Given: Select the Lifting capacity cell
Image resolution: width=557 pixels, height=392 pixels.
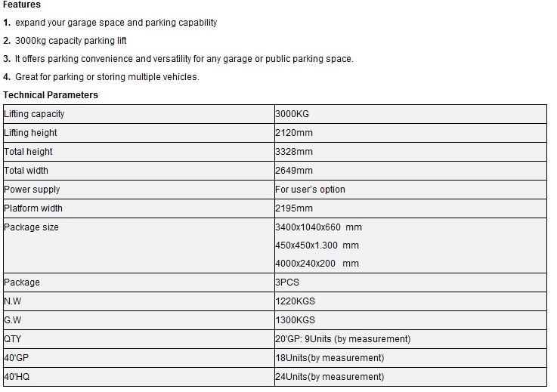Looking at the screenshot, I should [x=35, y=114].
